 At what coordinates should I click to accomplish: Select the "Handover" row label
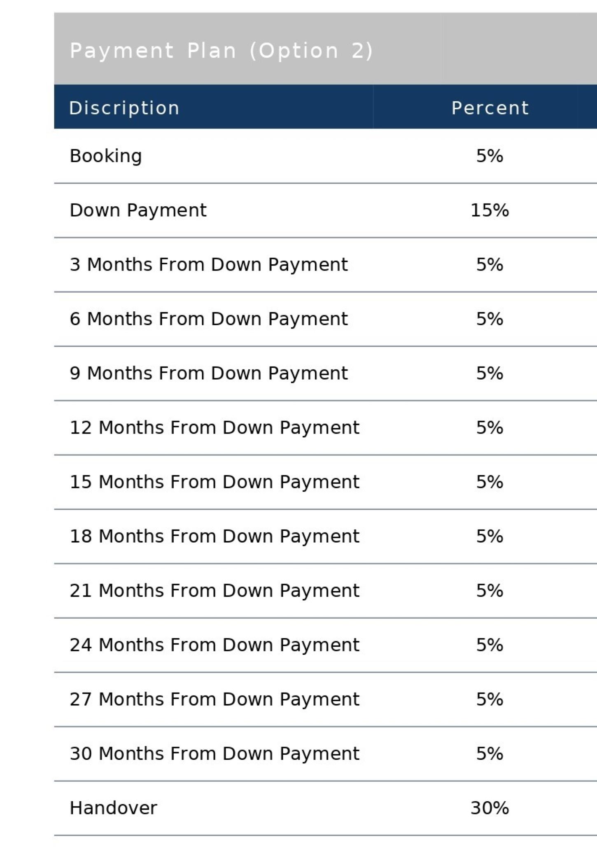114,808
